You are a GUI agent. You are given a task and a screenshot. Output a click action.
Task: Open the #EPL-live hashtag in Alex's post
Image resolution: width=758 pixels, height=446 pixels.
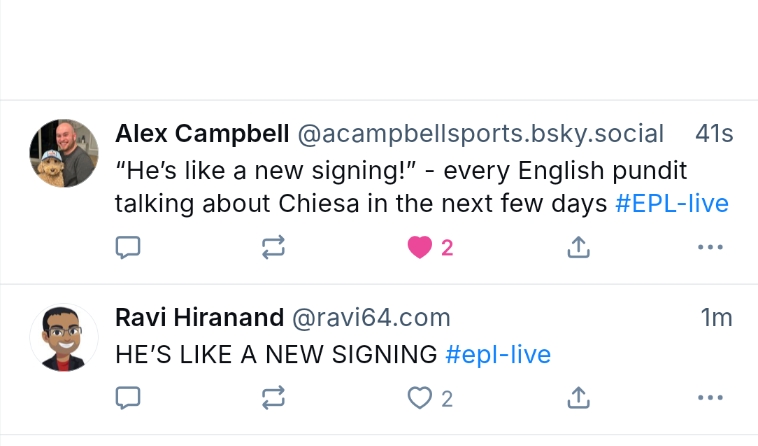672,204
